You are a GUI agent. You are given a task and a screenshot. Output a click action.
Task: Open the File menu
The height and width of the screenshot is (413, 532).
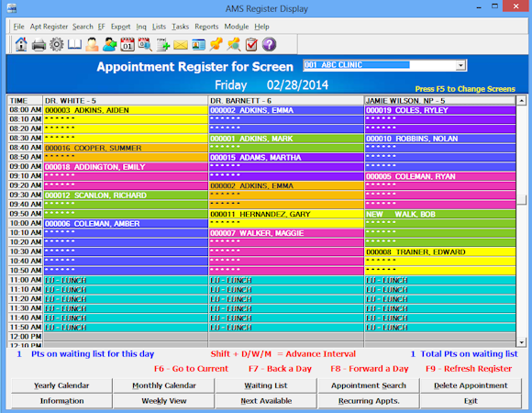pos(18,27)
